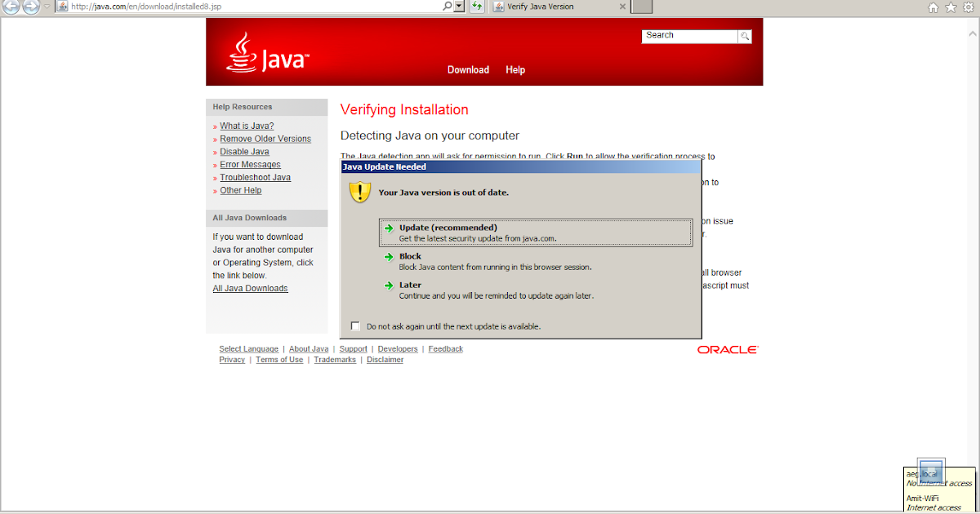Click the Java Update Needed title bar
The width and height of the screenshot is (980, 514).
click(520, 167)
